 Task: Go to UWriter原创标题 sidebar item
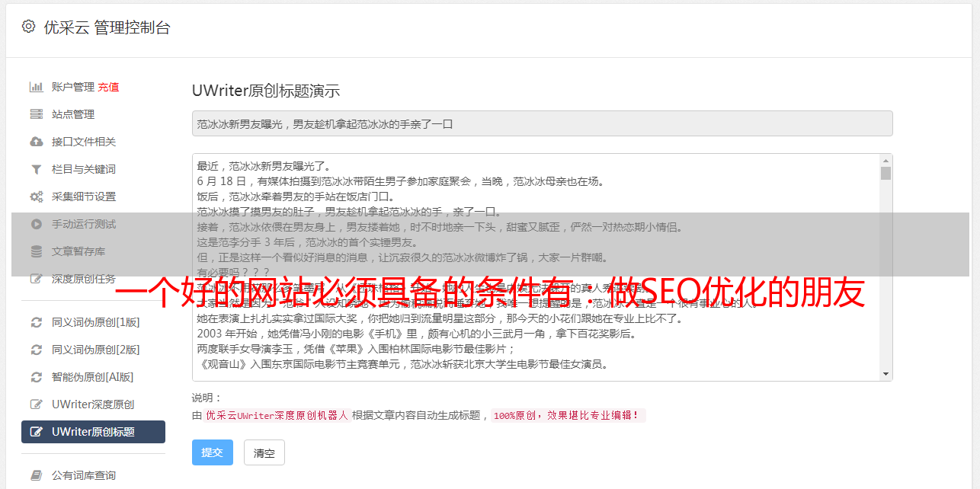point(93,432)
